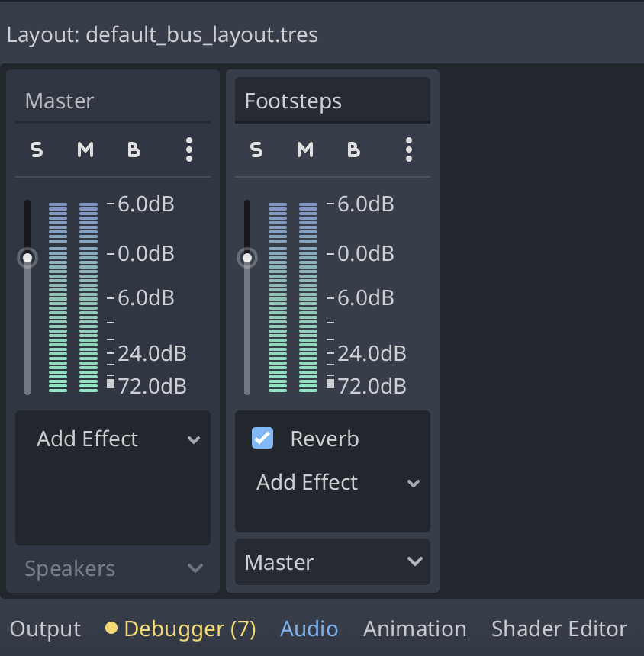Click the Master bus volume slider
This screenshot has height=656, width=644.
[x=27, y=297]
